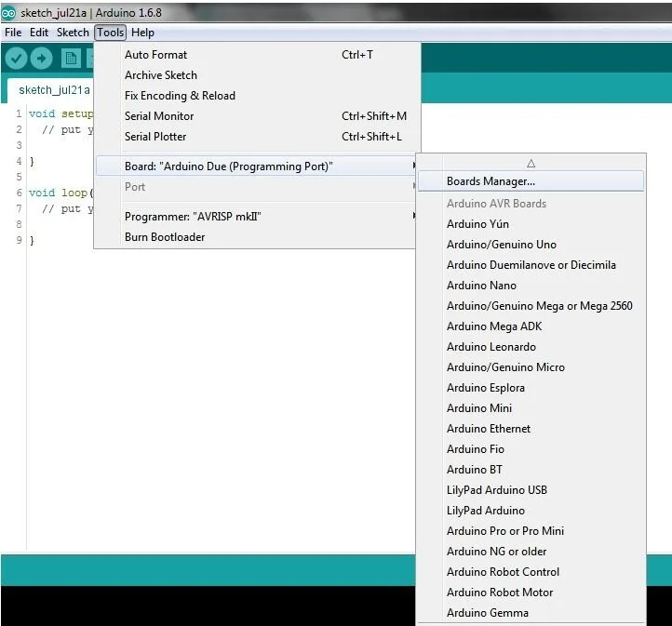Choose Arduino Duemilanove or Diecimila

531,265
